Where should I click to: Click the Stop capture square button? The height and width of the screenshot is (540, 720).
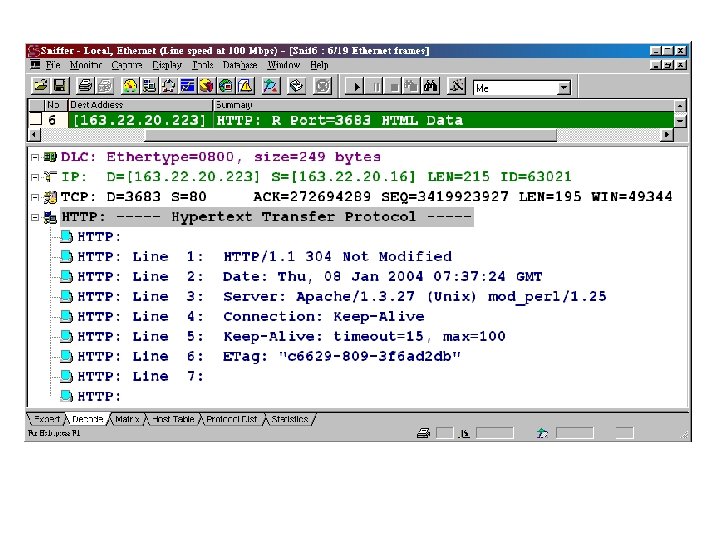coord(394,86)
